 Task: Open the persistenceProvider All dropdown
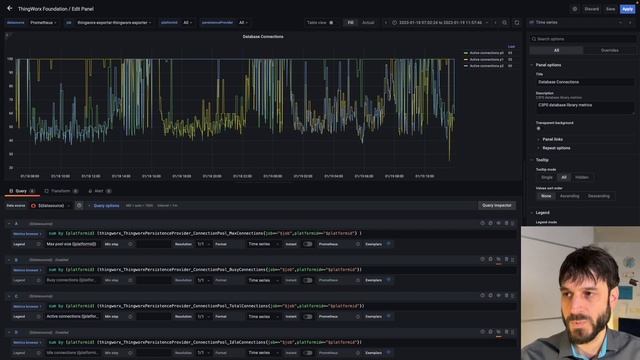[243, 22]
